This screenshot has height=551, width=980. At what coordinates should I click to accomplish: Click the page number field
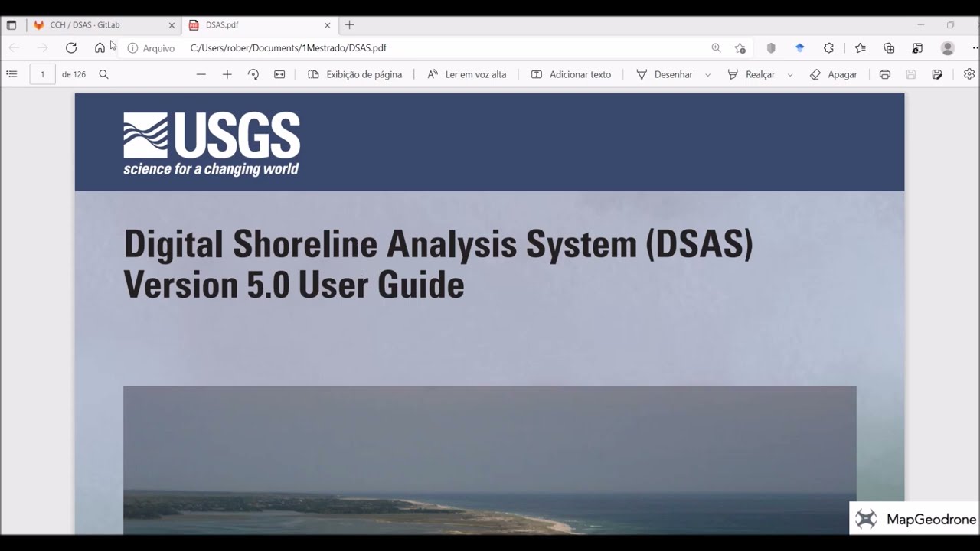click(x=42, y=74)
